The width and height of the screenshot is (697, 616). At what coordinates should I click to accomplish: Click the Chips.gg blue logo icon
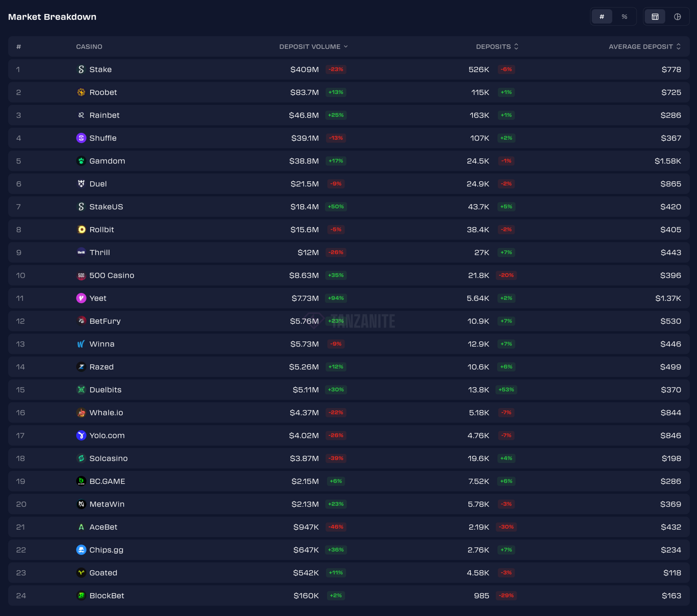(x=81, y=550)
